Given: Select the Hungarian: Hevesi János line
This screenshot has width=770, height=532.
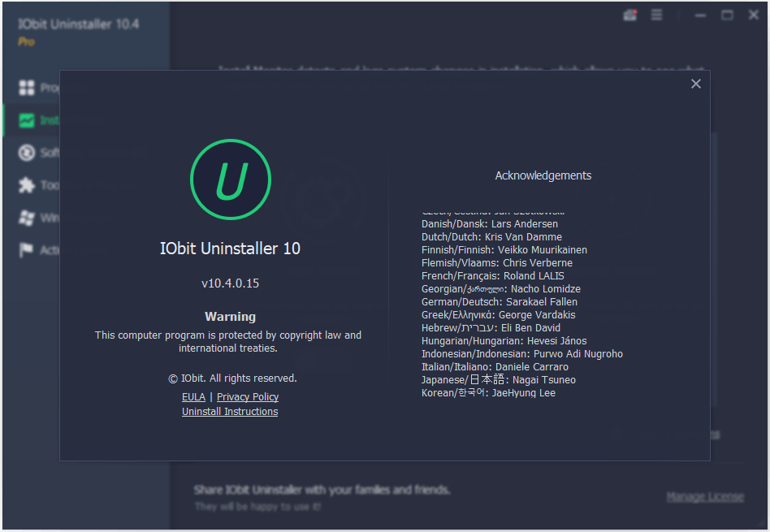Looking at the screenshot, I should point(504,341).
